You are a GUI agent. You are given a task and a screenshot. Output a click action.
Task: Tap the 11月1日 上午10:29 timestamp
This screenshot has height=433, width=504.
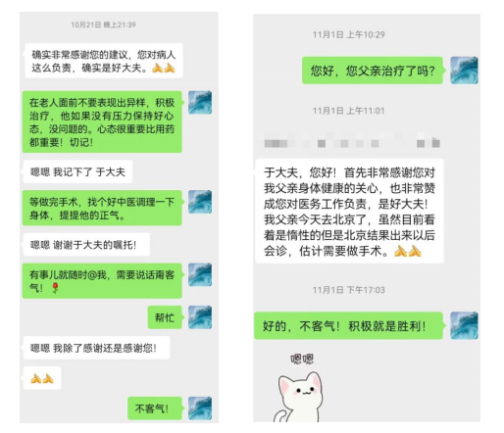pyautogui.click(x=348, y=34)
